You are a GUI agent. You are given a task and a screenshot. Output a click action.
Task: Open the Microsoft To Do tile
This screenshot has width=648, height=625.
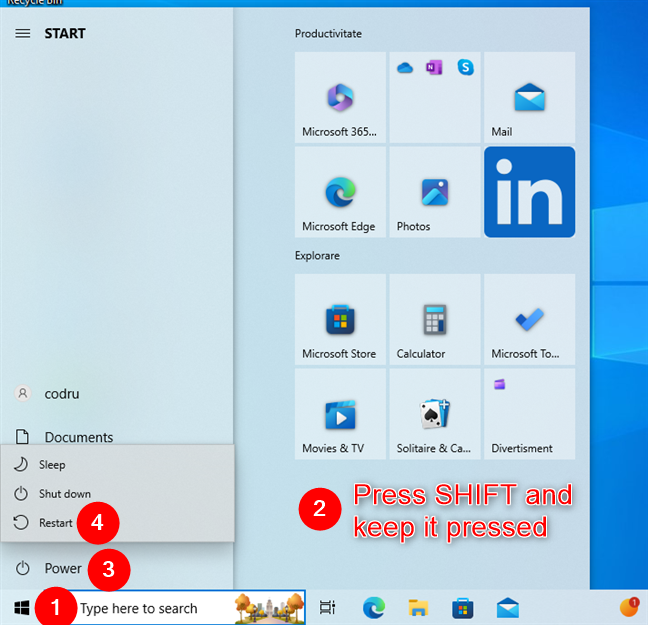529,320
